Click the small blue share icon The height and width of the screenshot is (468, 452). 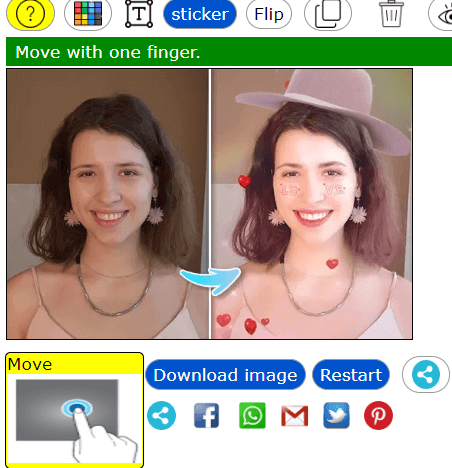[x=161, y=415]
